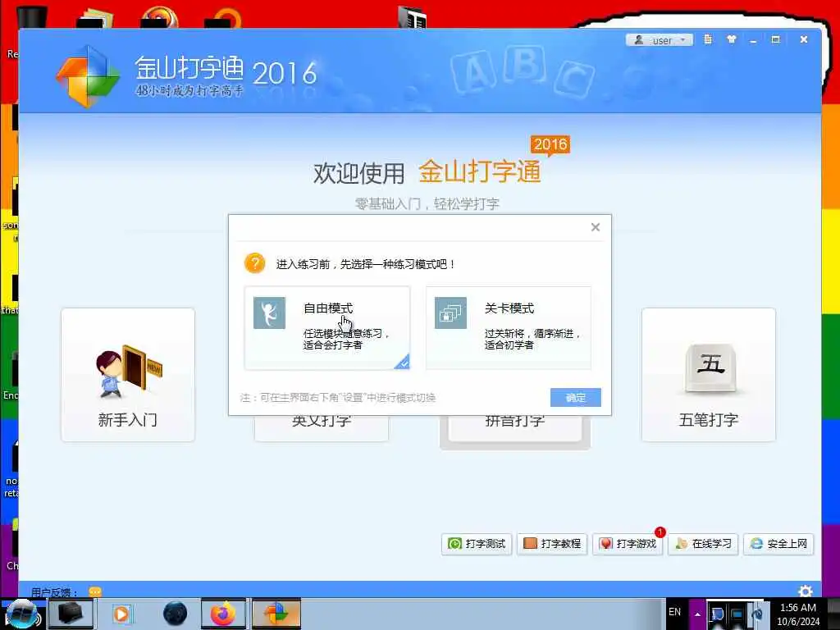Open media player from the taskbar

click(x=121, y=614)
